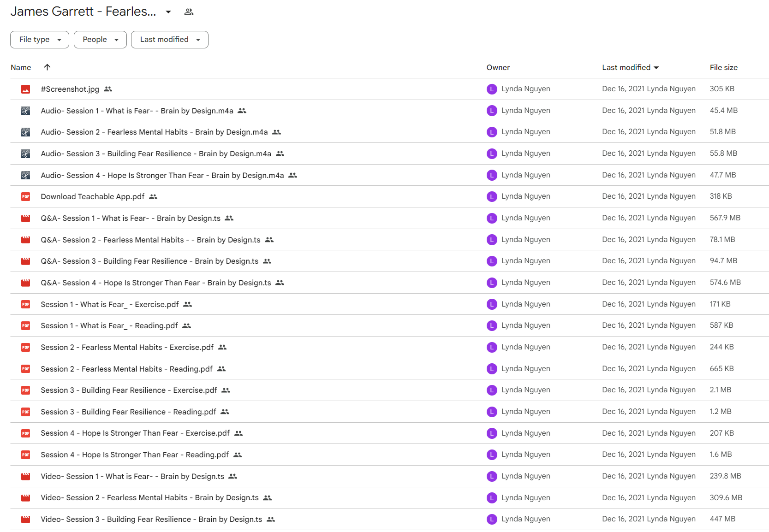Click the video icon for Video- Session 1
Screen dimensions: 769x532
(x=26, y=477)
